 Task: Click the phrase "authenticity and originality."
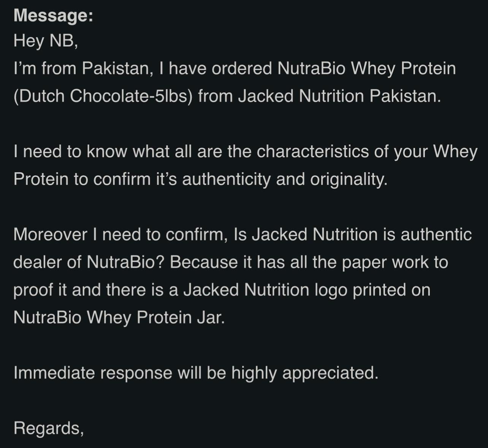[285, 179]
